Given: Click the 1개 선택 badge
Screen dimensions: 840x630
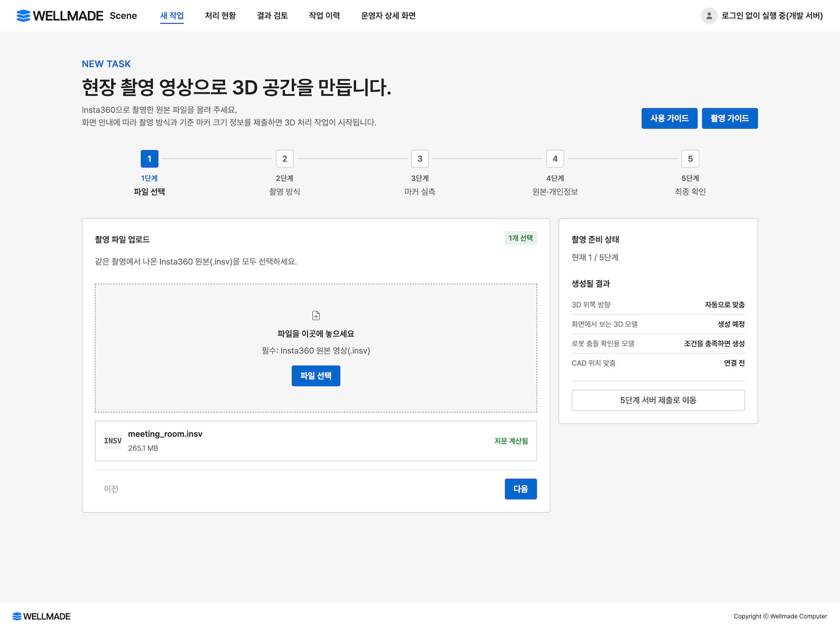Looking at the screenshot, I should [521, 238].
